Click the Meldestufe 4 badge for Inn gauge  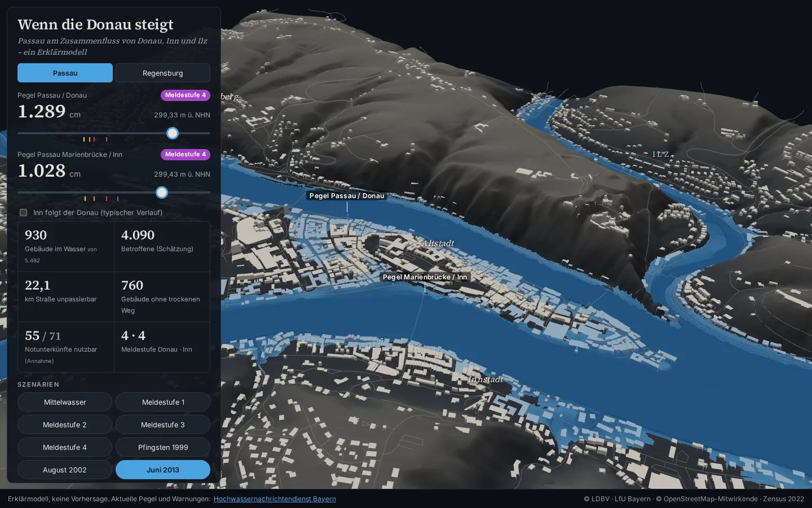[186, 155]
